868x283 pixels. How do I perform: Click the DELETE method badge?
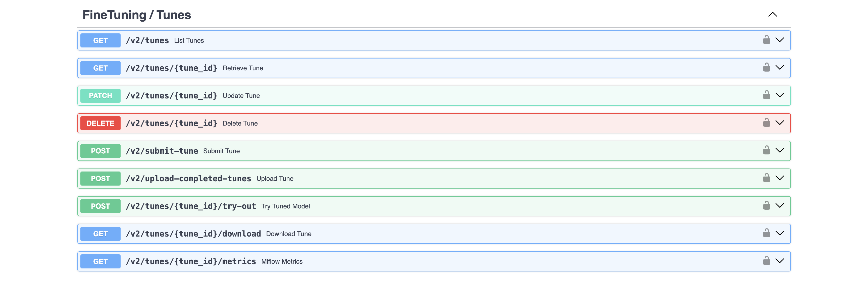point(100,123)
